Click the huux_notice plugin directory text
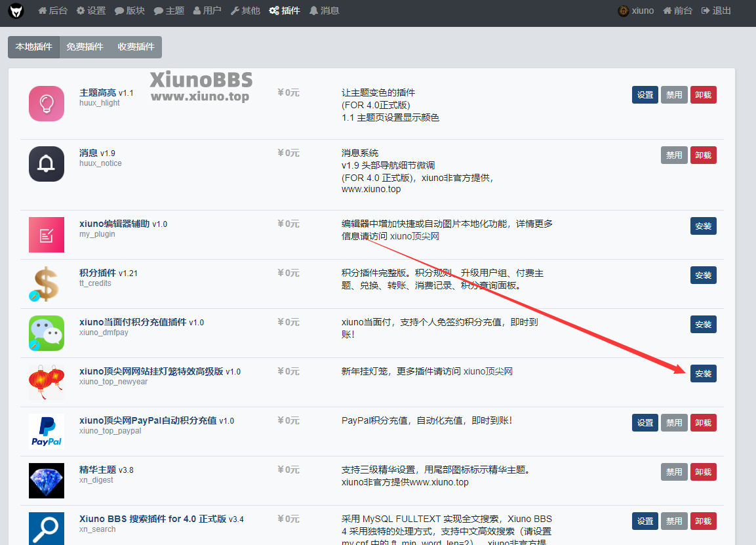 pyautogui.click(x=100, y=163)
